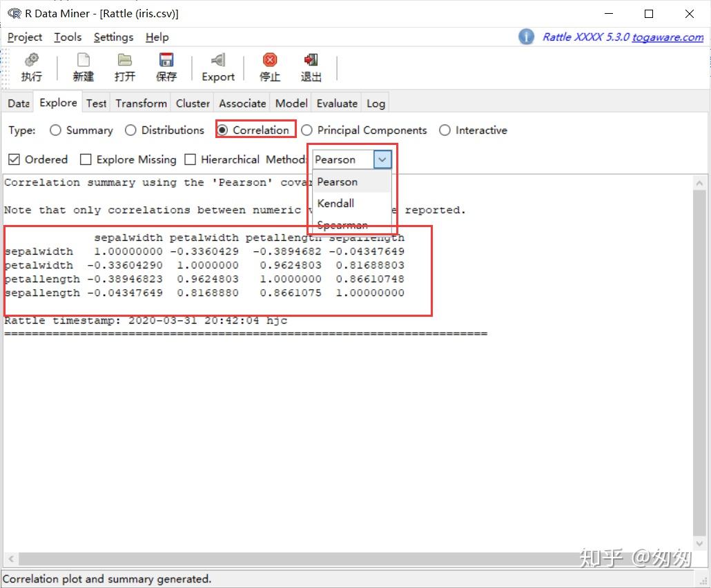Viewport: 711px width, 588px height.
Task: Open a project with the 打开 folder icon
Action: (x=125, y=59)
